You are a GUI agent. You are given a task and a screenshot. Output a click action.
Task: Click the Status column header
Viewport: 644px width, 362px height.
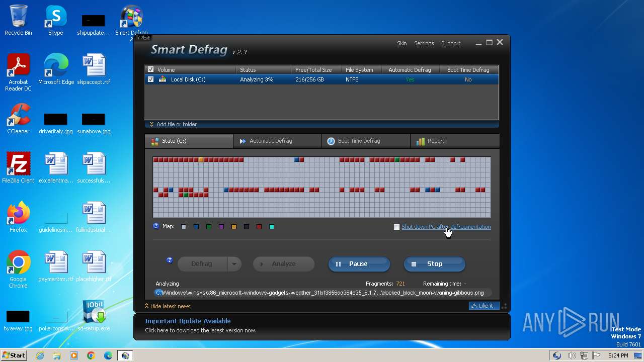tap(264, 70)
